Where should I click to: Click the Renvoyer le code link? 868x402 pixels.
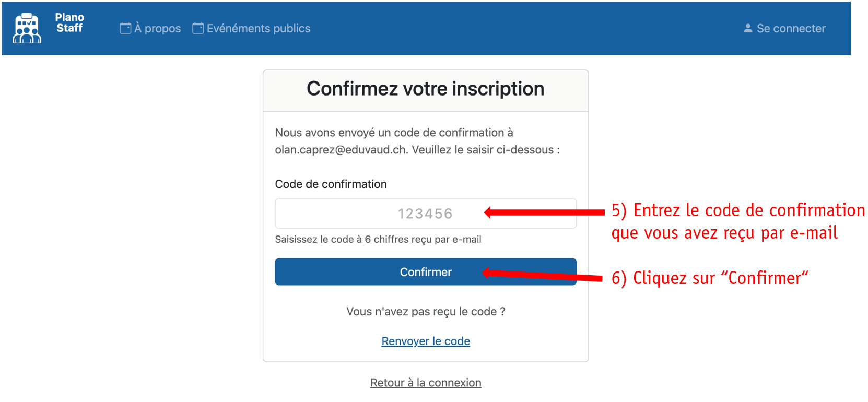(426, 341)
